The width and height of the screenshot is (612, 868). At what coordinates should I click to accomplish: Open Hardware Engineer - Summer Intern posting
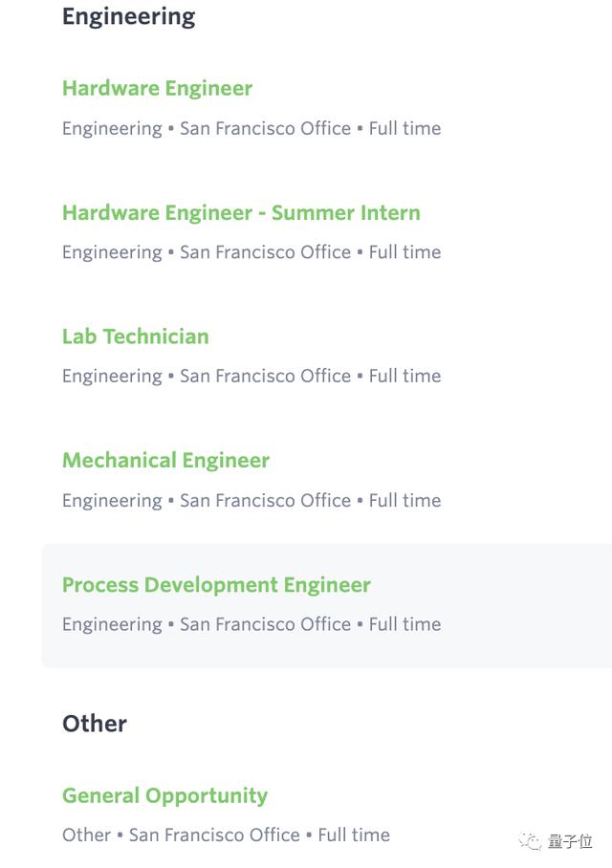[242, 213]
